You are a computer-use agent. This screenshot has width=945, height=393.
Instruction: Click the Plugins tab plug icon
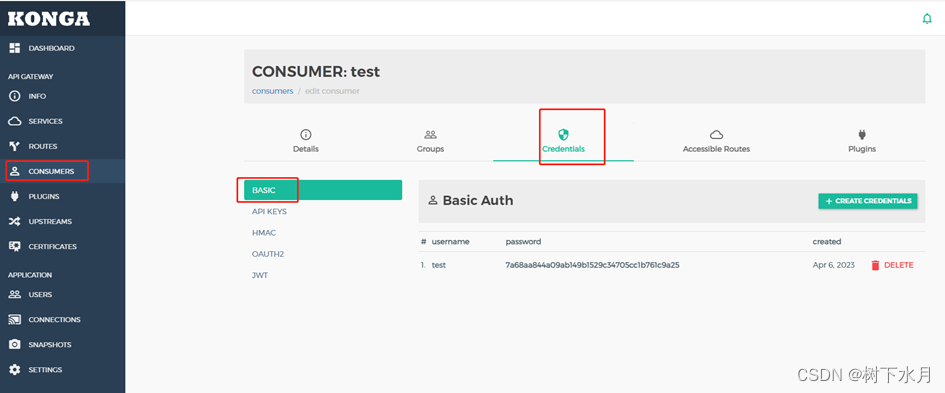[862, 134]
